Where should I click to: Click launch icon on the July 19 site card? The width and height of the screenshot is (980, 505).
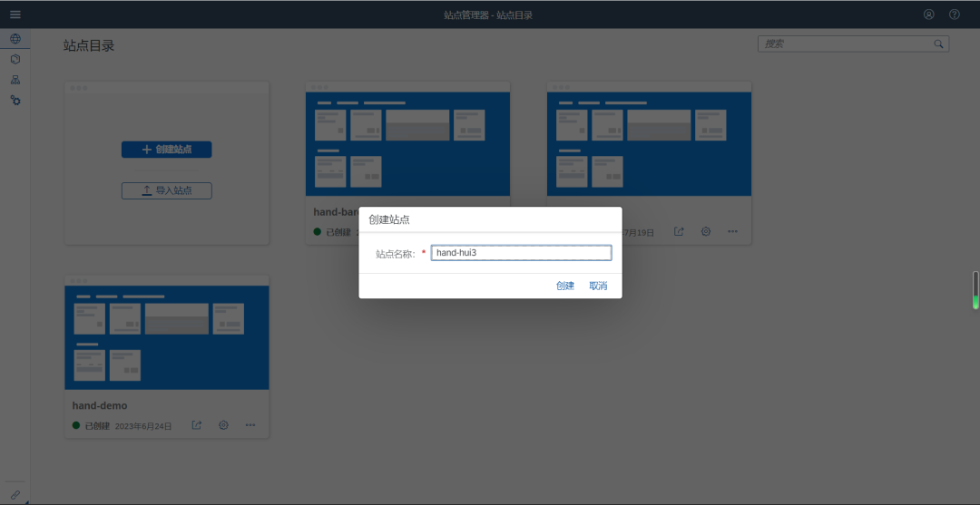[x=679, y=231]
